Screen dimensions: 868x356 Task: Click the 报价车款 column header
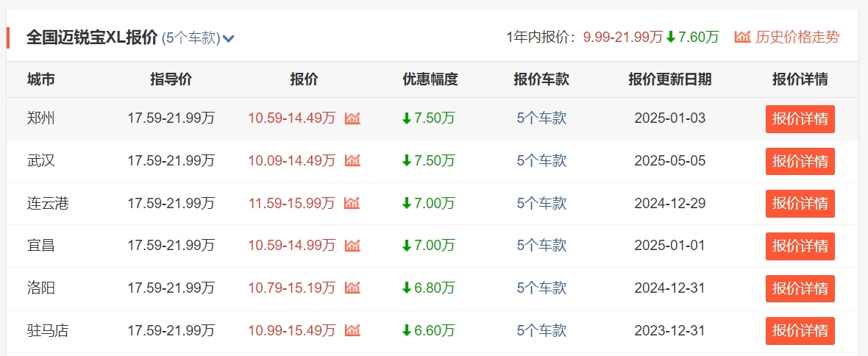tap(541, 79)
